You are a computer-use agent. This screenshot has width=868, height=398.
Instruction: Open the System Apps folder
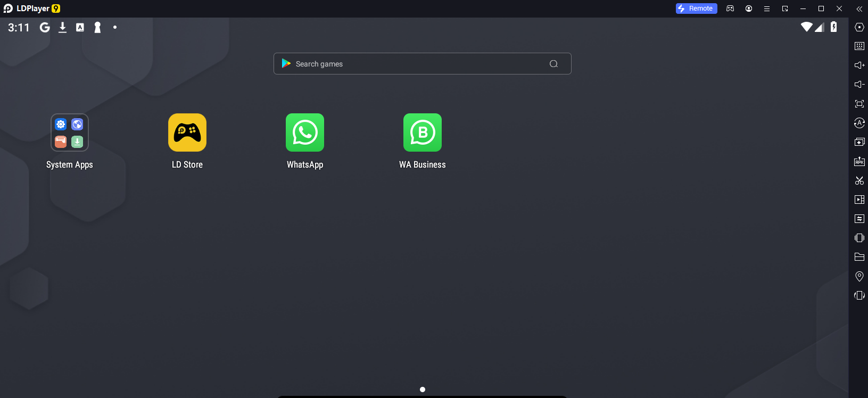tap(70, 132)
